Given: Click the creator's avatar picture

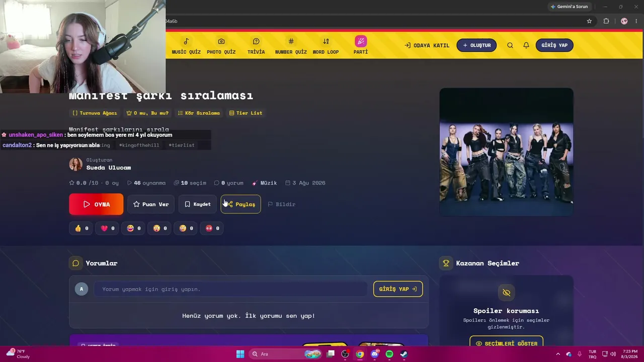Looking at the screenshot, I should click(x=75, y=164).
